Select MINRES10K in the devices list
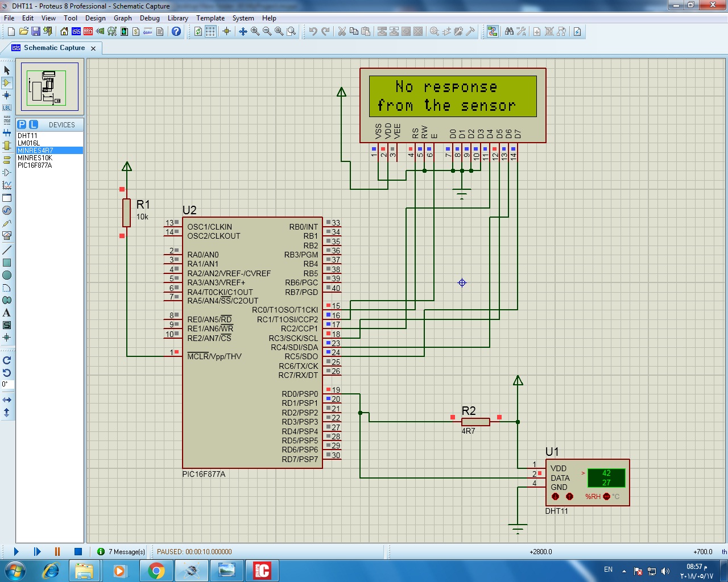 pyautogui.click(x=49, y=157)
